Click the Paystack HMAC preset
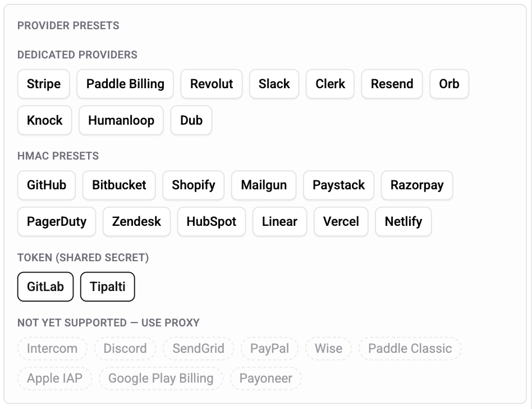This screenshot has height=409, width=532. click(x=338, y=185)
